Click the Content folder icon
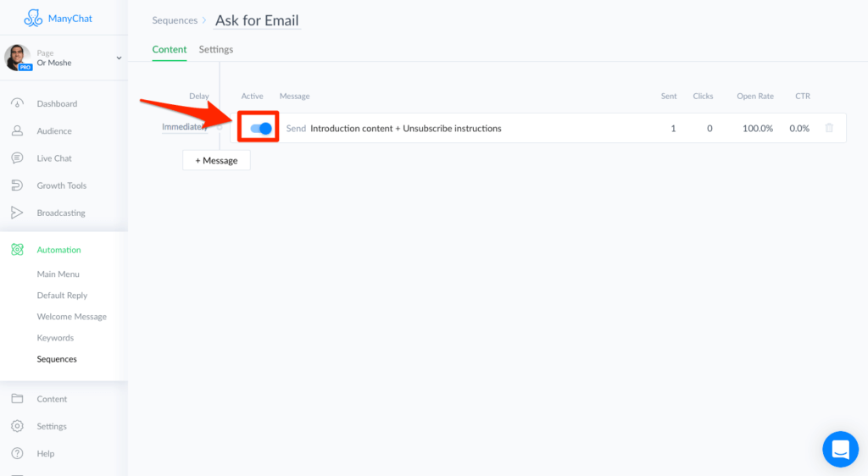 click(x=17, y=399)
